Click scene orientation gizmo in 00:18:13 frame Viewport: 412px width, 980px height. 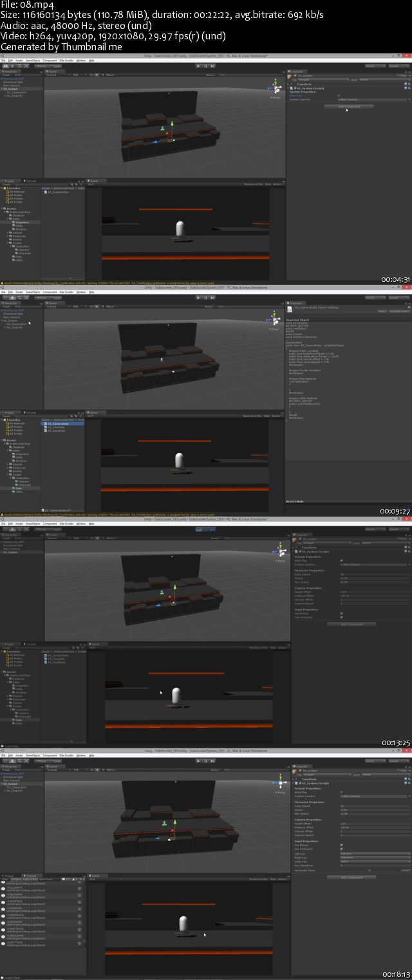tap(280, 782)
